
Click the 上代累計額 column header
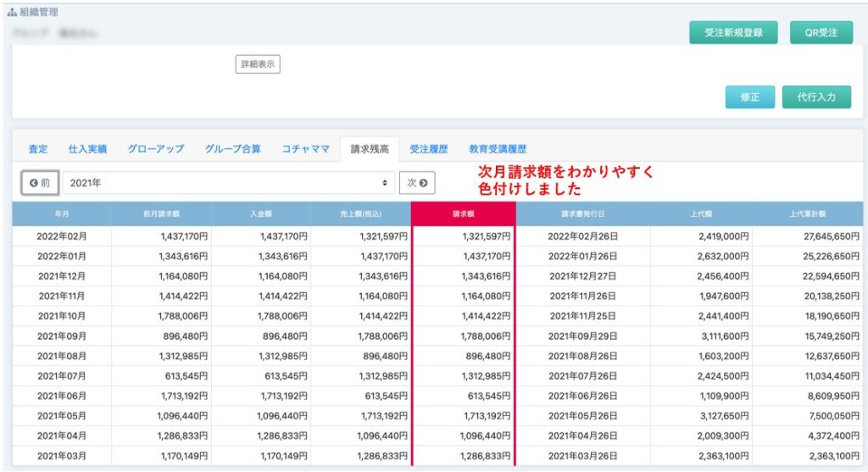click(x=807, y=214)
